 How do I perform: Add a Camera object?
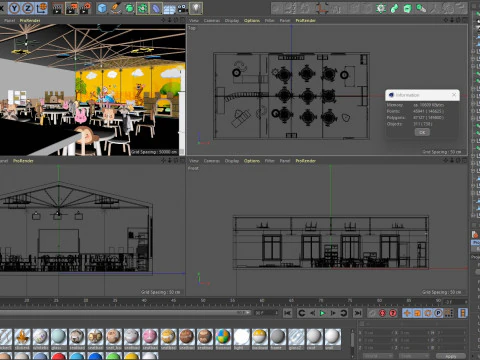[x=182, y=8]
